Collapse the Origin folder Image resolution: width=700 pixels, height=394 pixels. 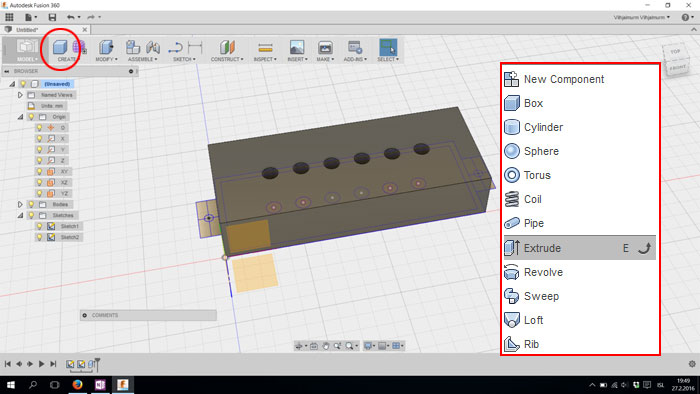tap(20, 117)
